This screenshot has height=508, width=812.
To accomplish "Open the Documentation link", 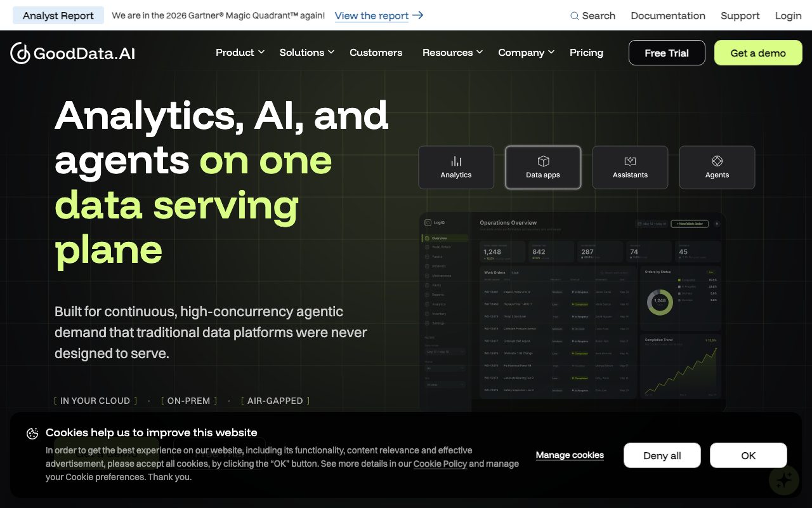I will (668, 16).
